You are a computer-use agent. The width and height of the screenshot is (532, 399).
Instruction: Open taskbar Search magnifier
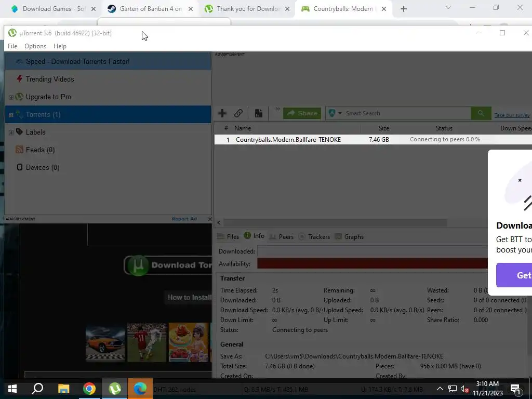[x=37, y=389]
